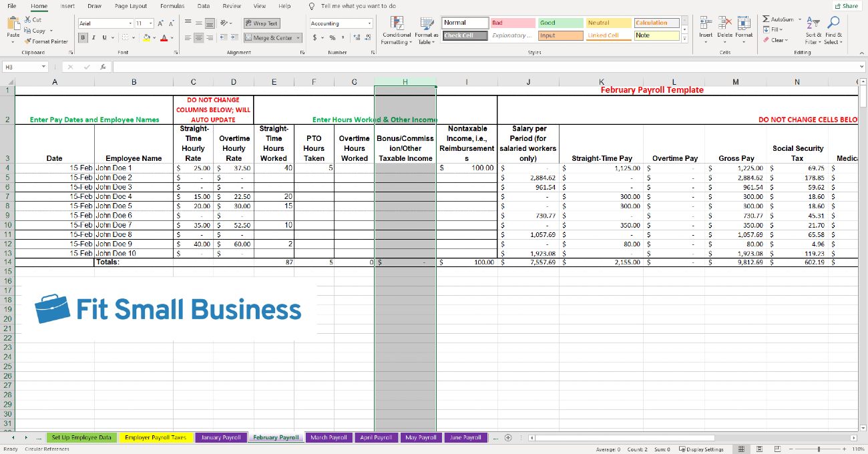Viewport: 868px width, 454px height.
Task: Apply Percent Style to selected cells
Action: click(x=332, y=38)
